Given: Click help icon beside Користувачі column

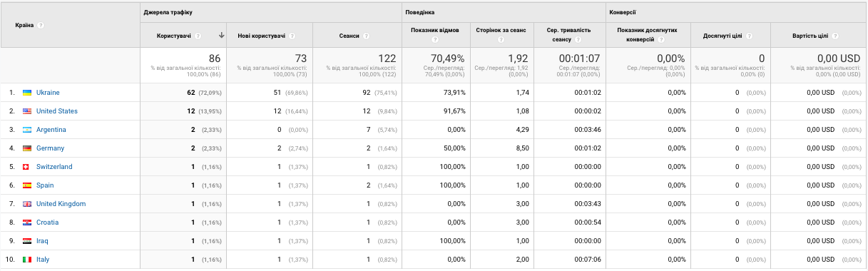Looking at the screenshot, I should coord(198,36).
